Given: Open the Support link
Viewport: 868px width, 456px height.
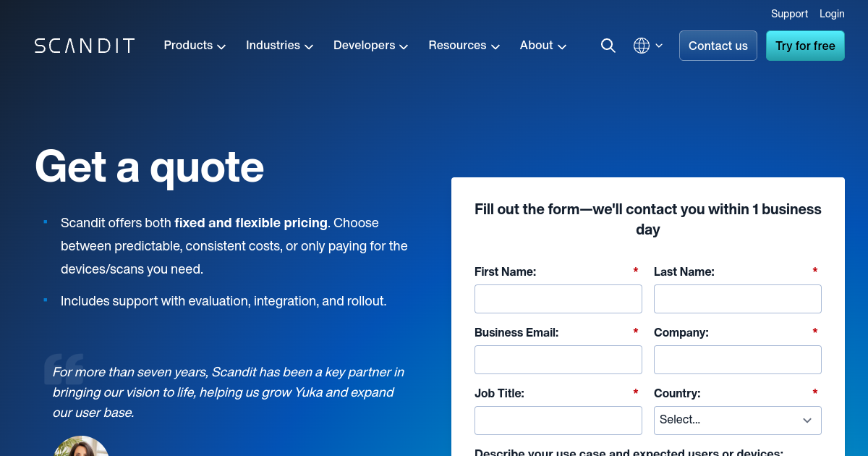Looking at the screenshot, I should pyautogui.click(x=789, y=14).
